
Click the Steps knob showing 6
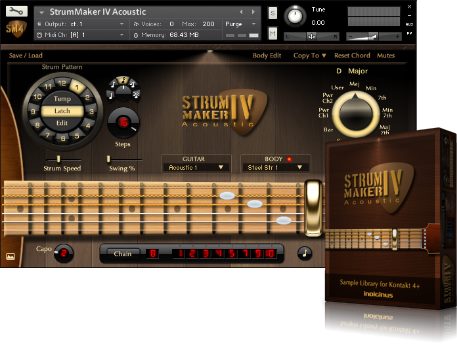(124, 123)
